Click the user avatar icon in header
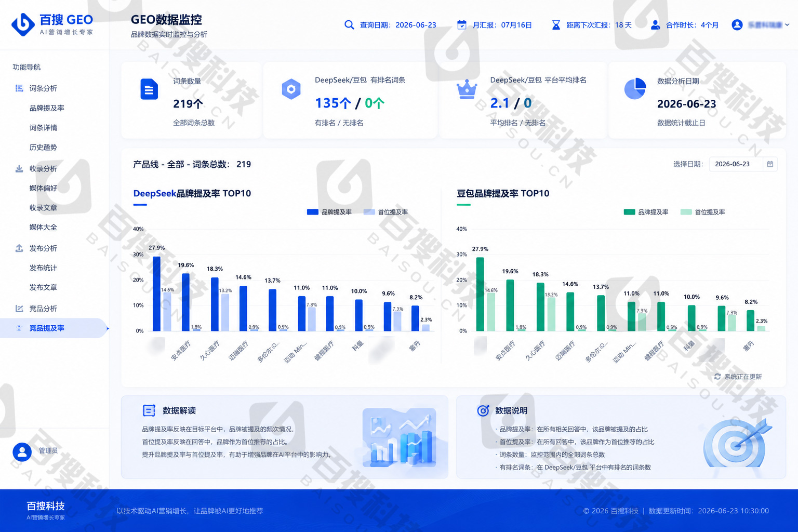 point(737,25)
